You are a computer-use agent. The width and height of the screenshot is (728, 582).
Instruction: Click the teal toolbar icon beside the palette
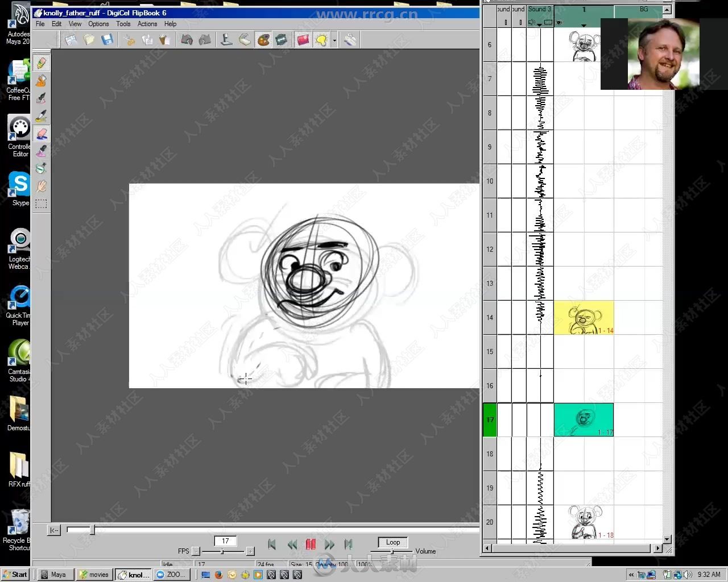point(281,40)
